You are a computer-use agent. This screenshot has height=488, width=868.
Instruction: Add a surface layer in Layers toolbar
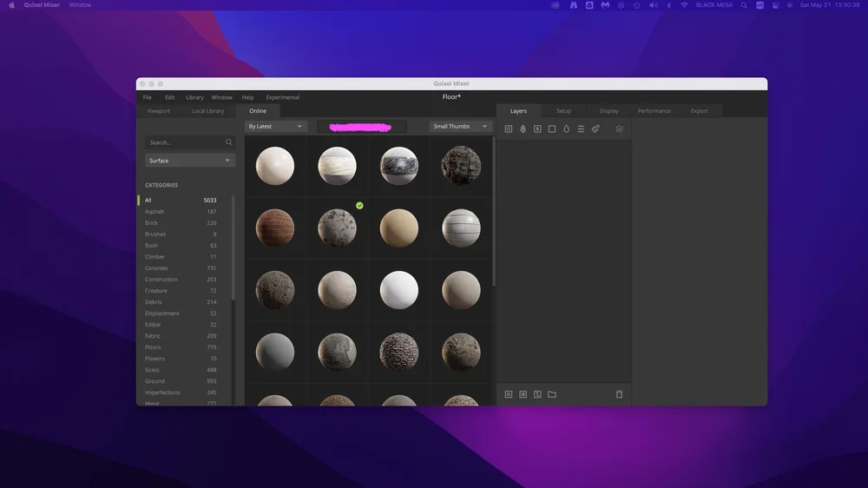(x=508, y=129)
